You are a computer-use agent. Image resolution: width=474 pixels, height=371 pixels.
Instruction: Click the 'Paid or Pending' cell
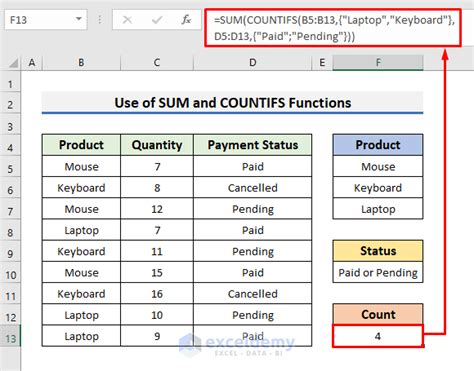378,272
